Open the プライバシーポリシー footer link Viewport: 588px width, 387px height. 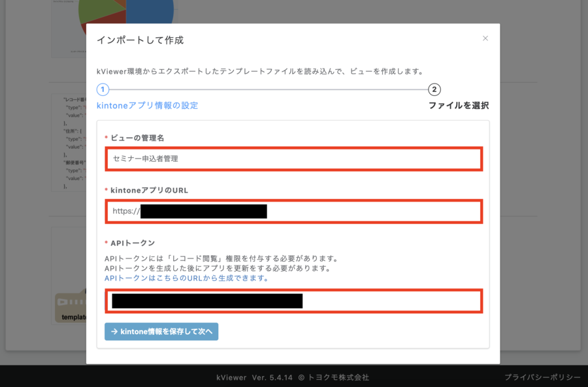tap(542, 377)
